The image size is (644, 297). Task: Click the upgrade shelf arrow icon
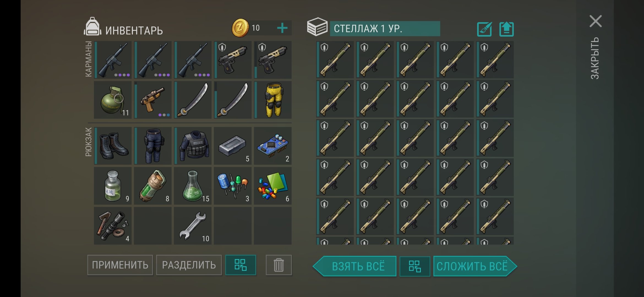point(507,29)
